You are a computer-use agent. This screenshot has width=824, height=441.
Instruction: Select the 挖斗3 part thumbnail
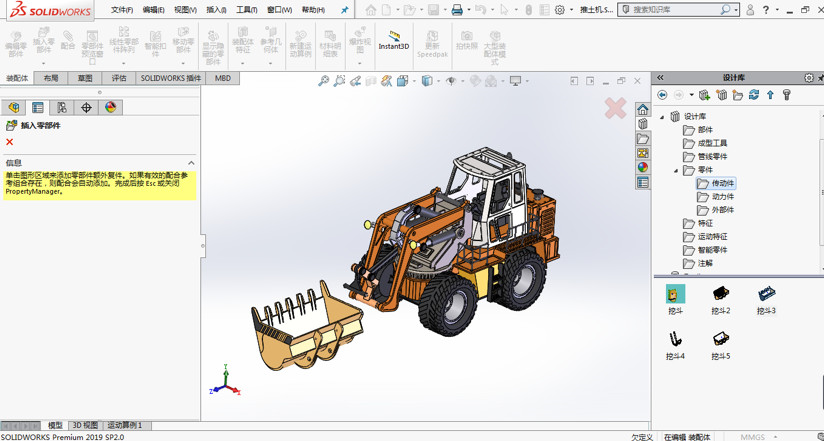766,294
